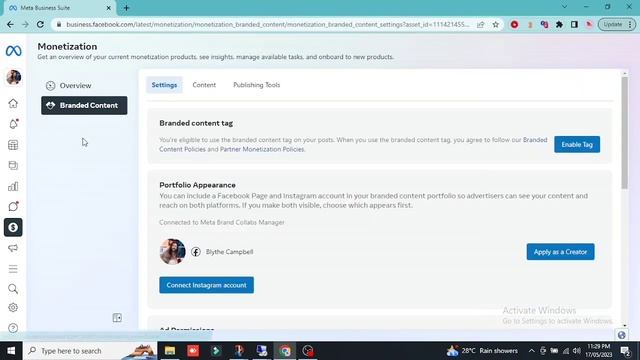Switch to the Settings tab
The image size is (640, 360).
click(x=164, y=85)
